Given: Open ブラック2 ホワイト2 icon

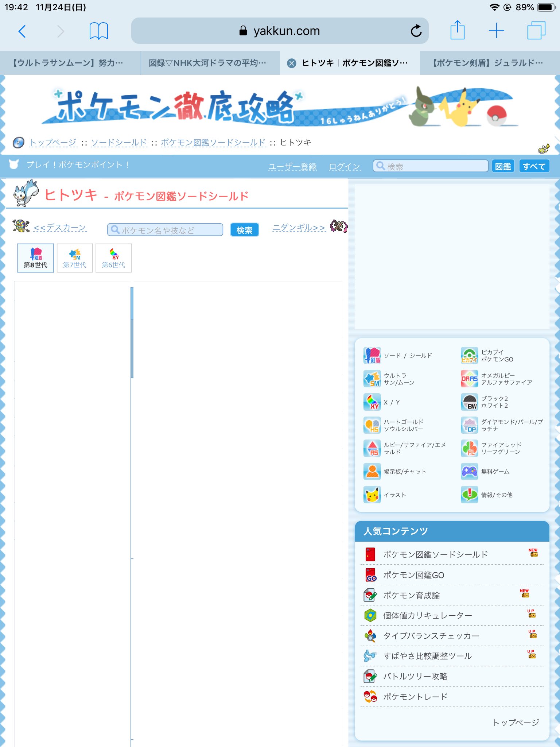Looking at the screenshot, I should click(x=469, y=402).
